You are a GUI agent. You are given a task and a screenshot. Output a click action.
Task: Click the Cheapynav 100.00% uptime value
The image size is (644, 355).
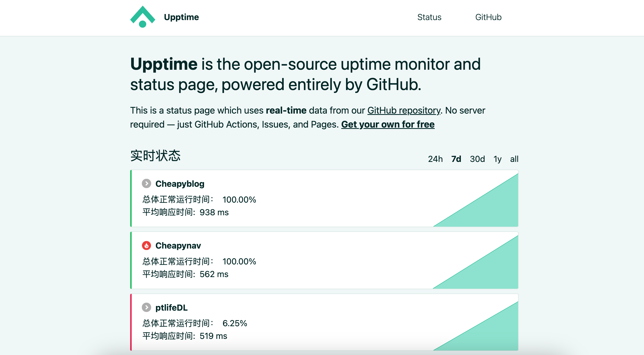(239, 261)
